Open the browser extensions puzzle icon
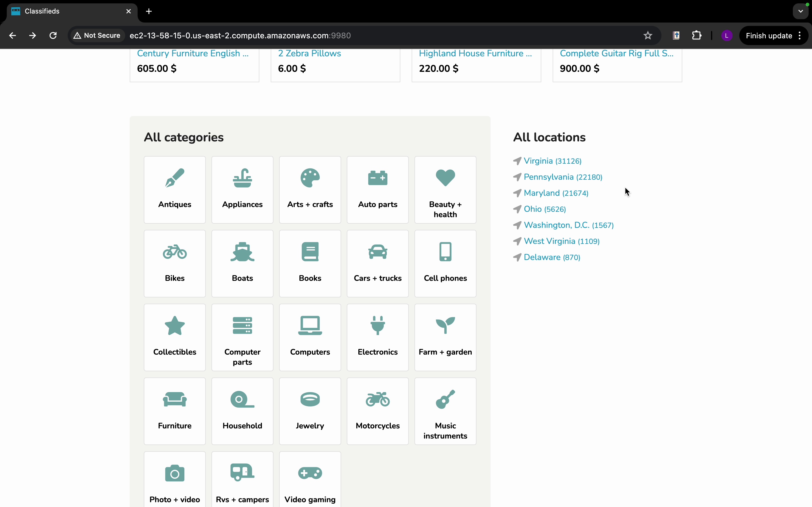 pyautogui.click(x=697, y=35)
